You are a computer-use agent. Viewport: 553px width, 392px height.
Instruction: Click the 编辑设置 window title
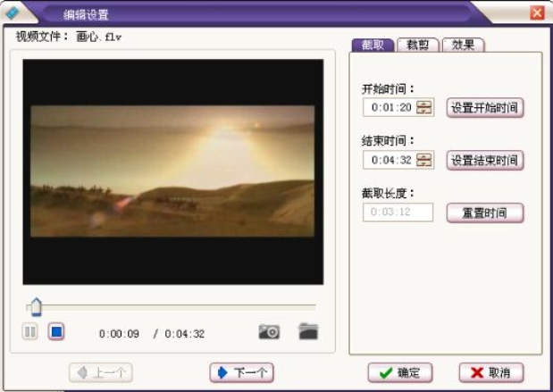86,15
